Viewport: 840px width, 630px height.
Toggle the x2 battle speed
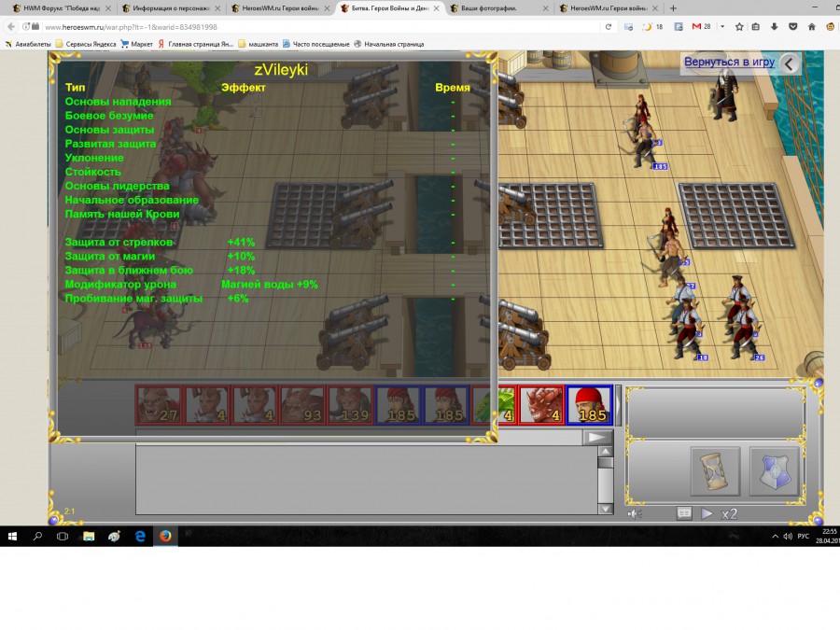(x=729, y=514)
